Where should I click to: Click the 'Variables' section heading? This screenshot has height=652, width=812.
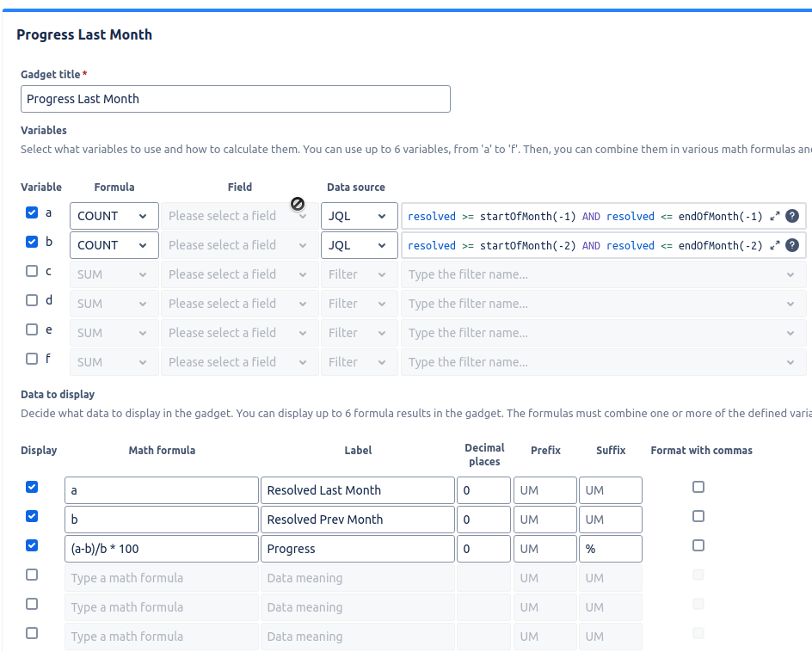tap(44, 130)
